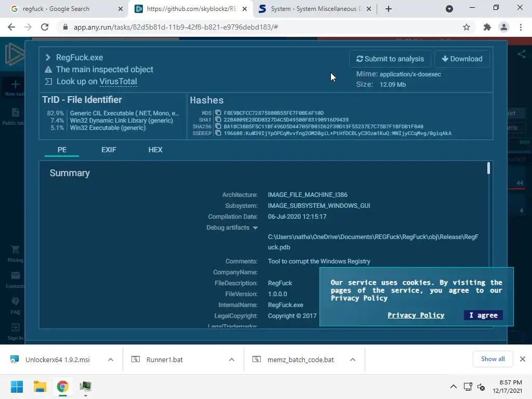Screen dimensions: 532x399
Task: Accept cookies with I agree
Action: (x=483, y=315)
